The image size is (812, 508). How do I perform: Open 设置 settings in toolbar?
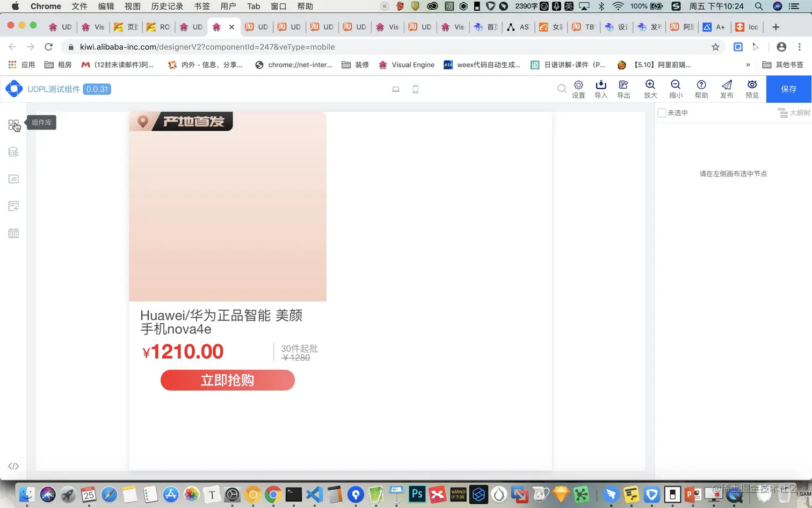point(578,89)
